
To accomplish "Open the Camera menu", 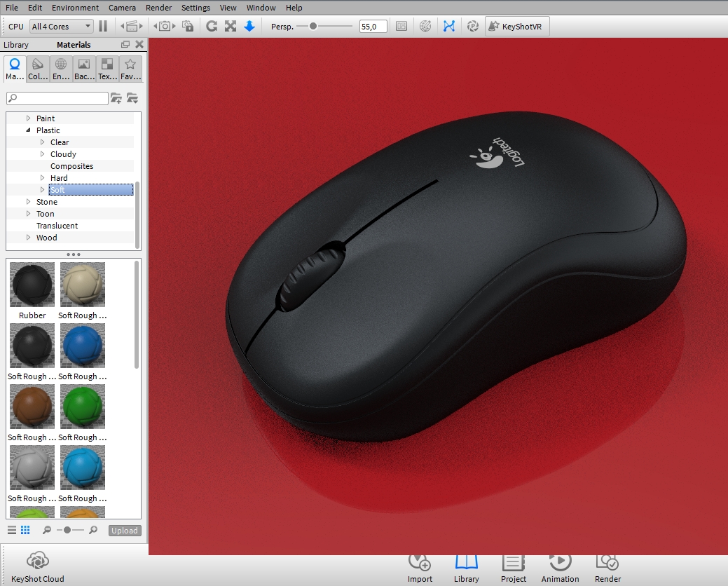I will 122,8.
